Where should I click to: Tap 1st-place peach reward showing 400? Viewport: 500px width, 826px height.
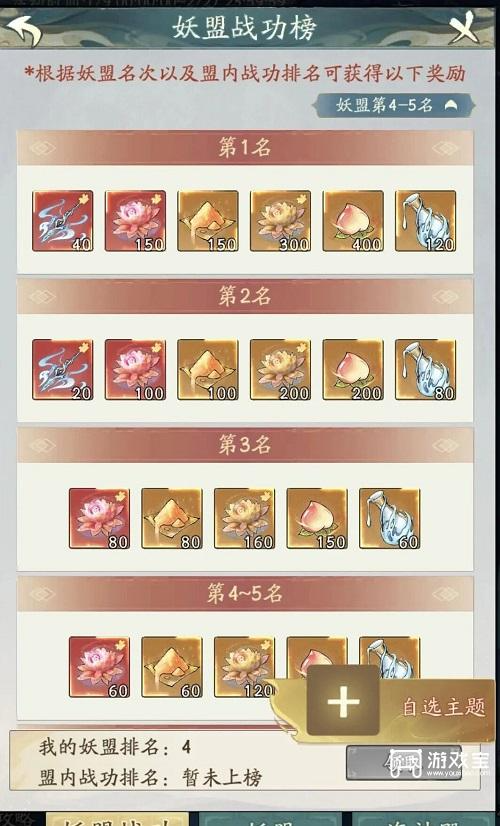[353, 221]
